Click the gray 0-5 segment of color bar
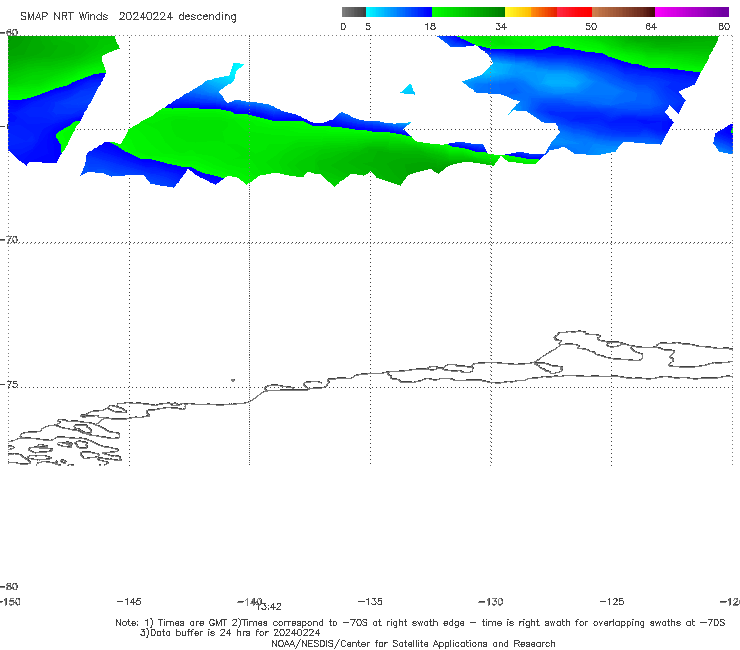The width and height of the screenshot is (740, 650). [354, 12]
